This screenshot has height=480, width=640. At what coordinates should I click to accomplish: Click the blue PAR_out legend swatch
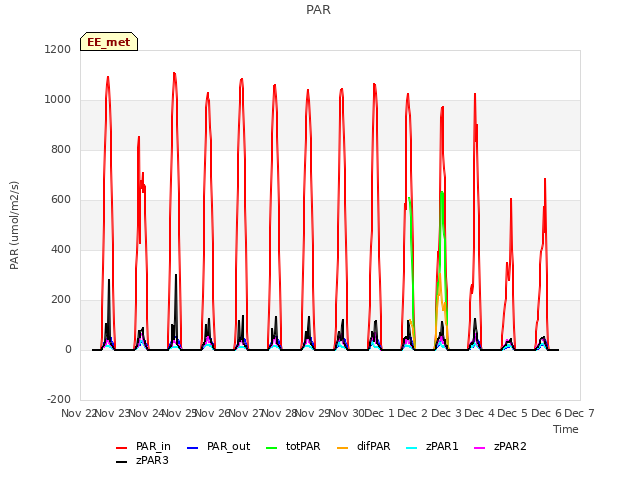click(192, 448)
